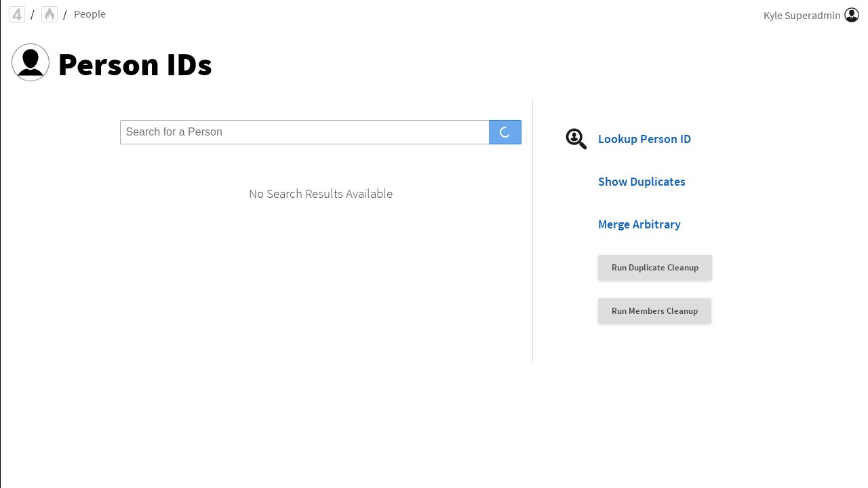Viewport: 868px width, 488px height.
Task: Open the Lookup Person ID link
Action: (x=644, y=139)
